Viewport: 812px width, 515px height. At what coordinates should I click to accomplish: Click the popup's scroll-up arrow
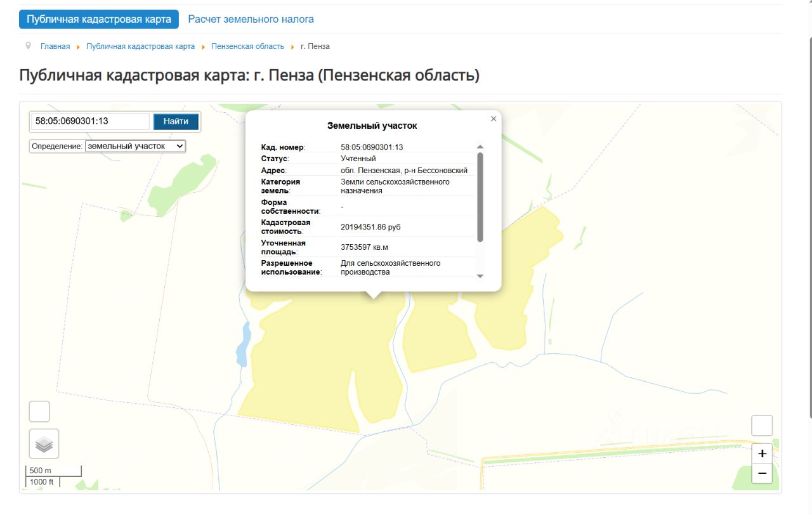(x=480, y=147)
